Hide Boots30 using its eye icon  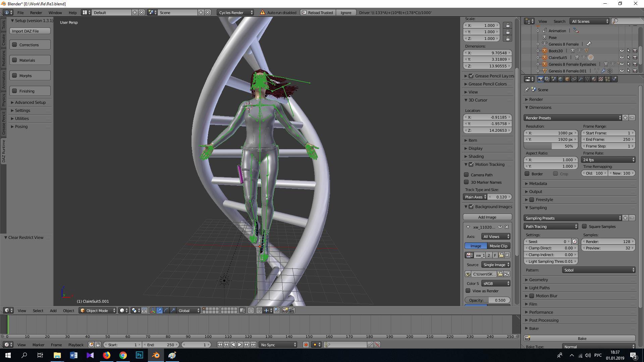(x=622, y=51)
